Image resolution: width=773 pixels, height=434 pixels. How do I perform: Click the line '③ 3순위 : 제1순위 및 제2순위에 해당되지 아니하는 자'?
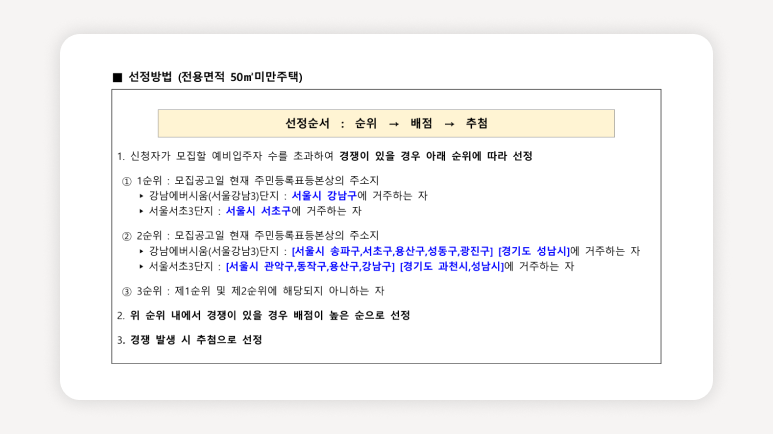(x=253, y=291)
